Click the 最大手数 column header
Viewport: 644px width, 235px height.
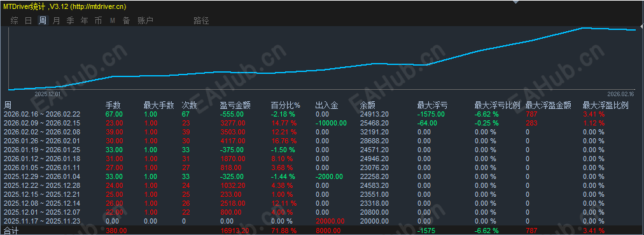[158, 105]
